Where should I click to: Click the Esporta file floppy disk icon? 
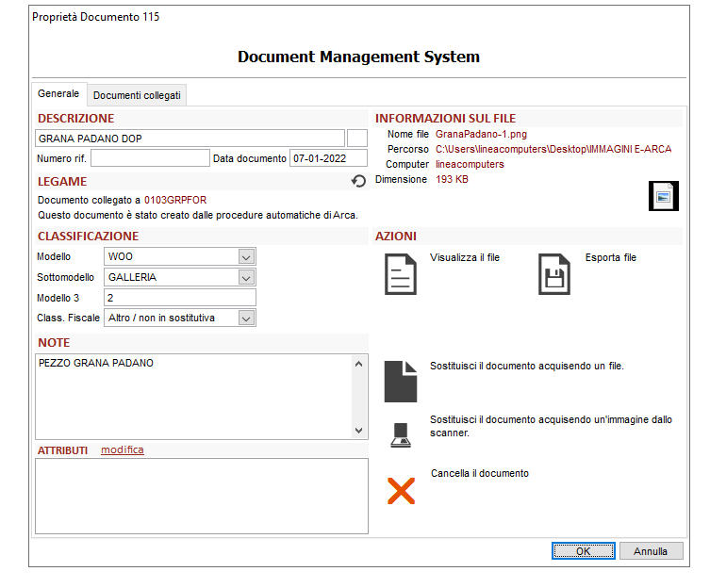click(555, 274)
